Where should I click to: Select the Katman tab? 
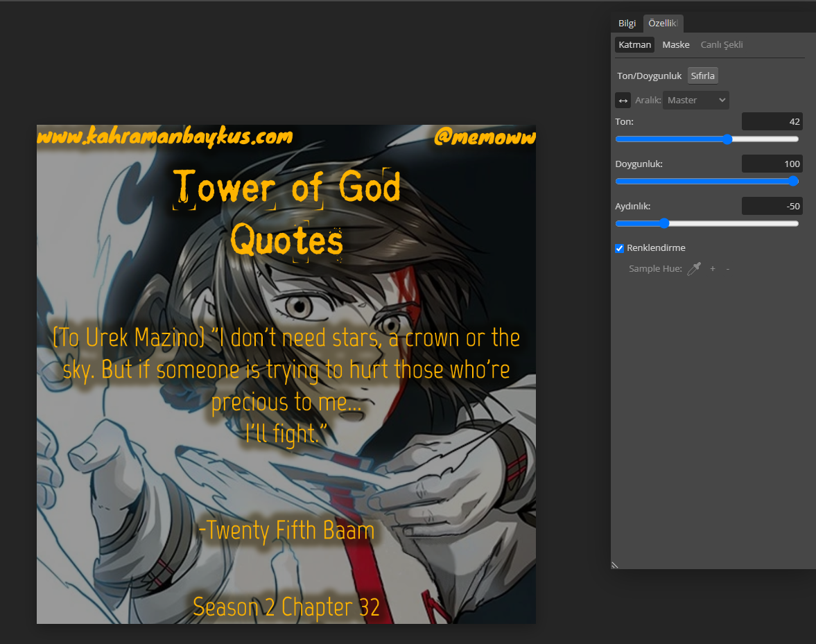[634, 45]
